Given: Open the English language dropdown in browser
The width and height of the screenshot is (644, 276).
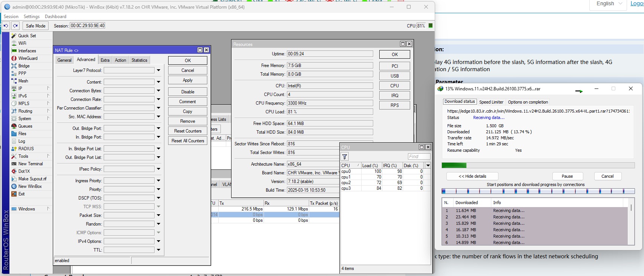Looking at the screenshot, I should click(609, 4).
